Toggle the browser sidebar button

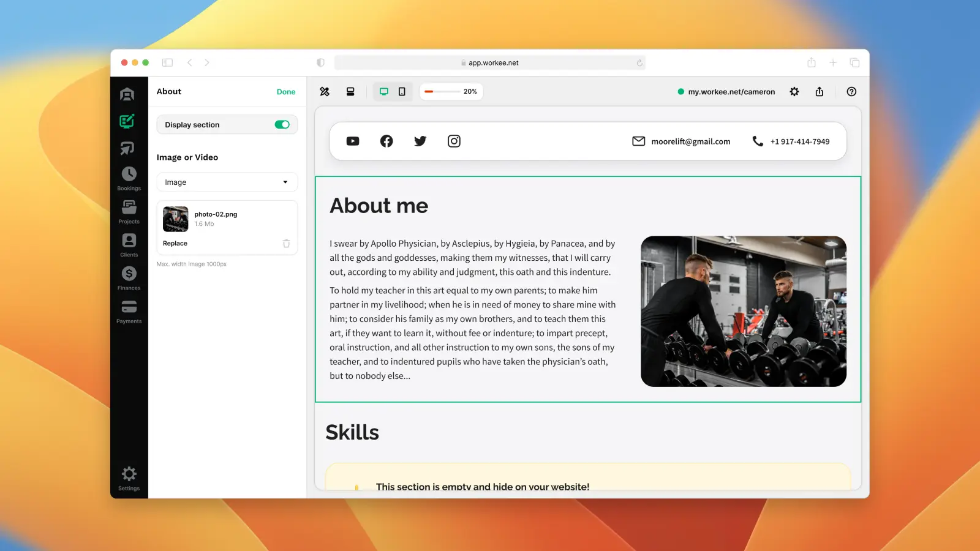[x=167, y=62]
